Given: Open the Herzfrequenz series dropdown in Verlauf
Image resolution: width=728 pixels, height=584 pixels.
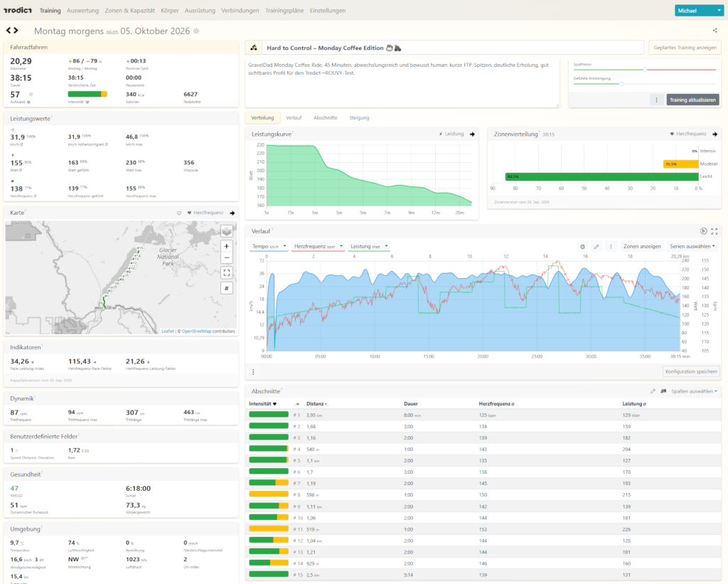Looking at the screenshot, I should pos(318,246).
